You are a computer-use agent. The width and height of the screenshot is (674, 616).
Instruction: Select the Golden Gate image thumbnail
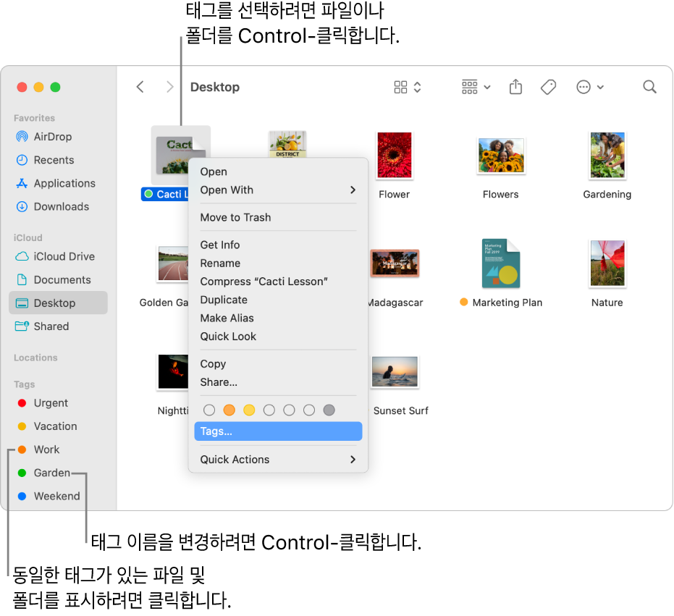pos(173,263)
